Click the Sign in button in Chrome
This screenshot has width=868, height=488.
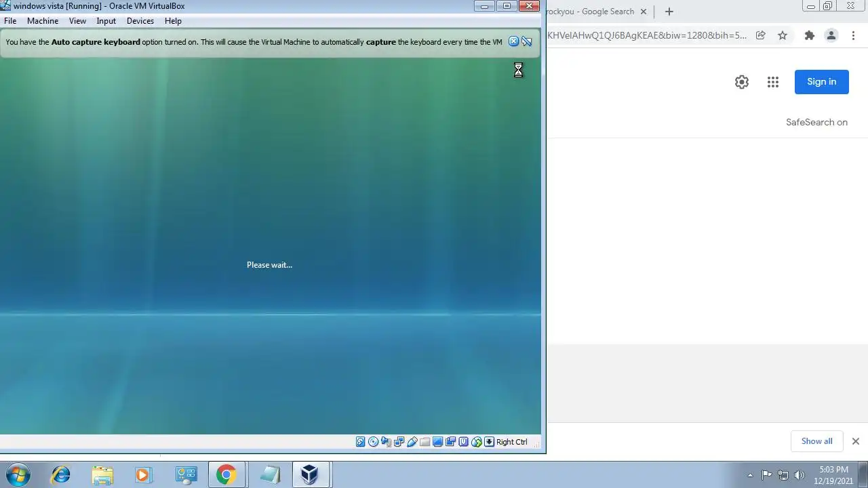click(822, 81)
